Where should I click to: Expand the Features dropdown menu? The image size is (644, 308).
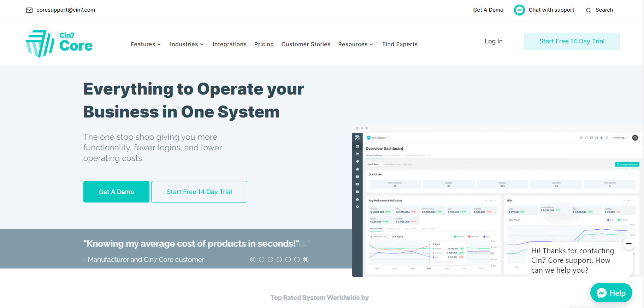tap(146, 44)
